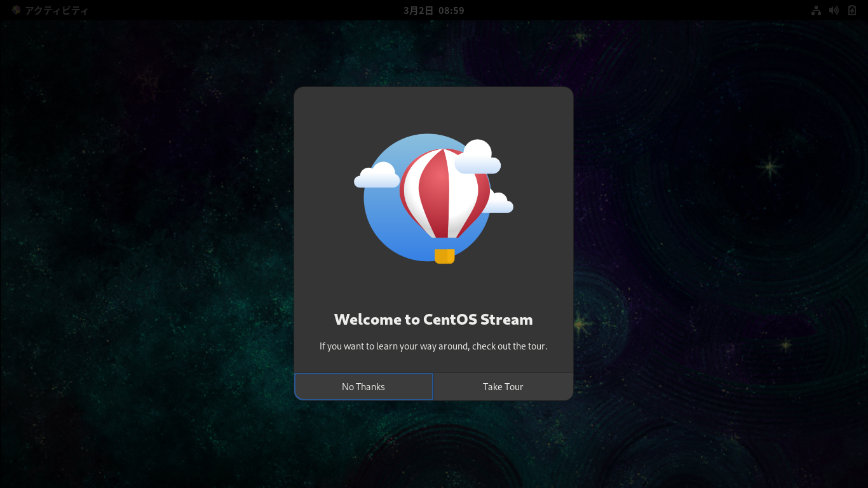Click the hot air balloon illustration
The image size is (868, 488).
point(434,199)
